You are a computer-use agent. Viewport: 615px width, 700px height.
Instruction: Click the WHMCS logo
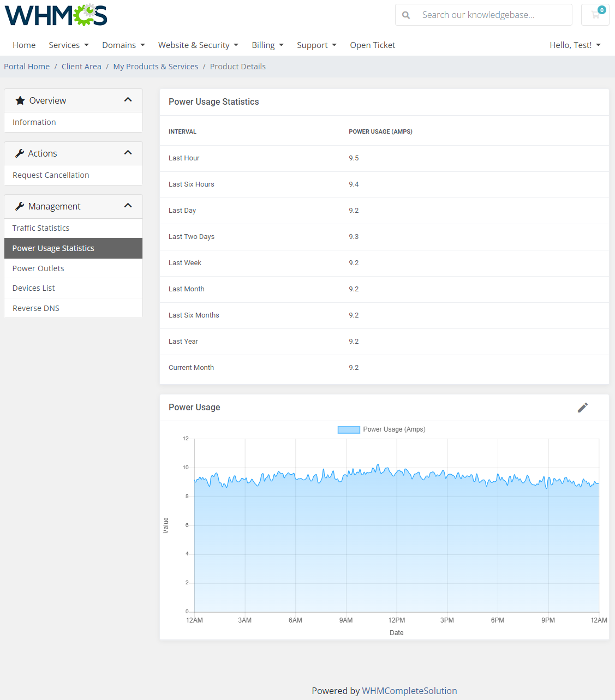point(55,15)
